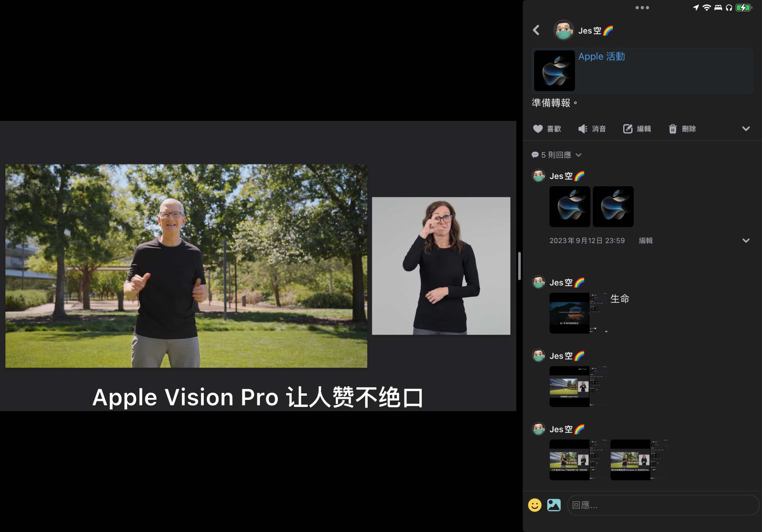Tap the split view divider handle
The image size is (762, 532).
click(x=519, y=266)
